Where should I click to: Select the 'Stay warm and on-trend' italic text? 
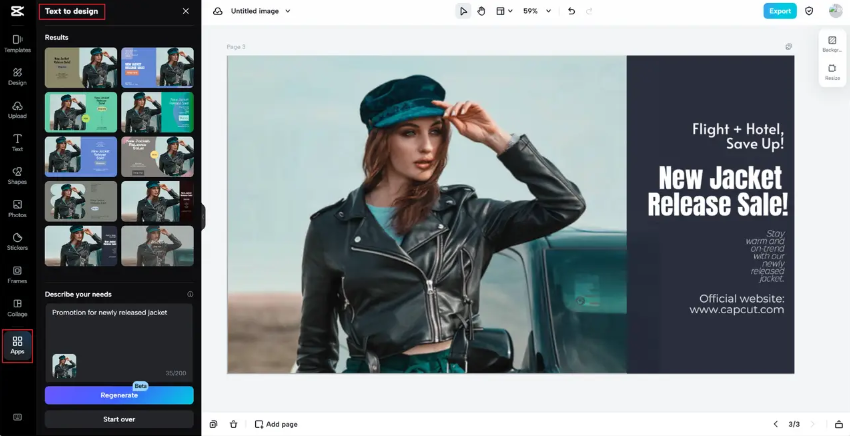765,256
